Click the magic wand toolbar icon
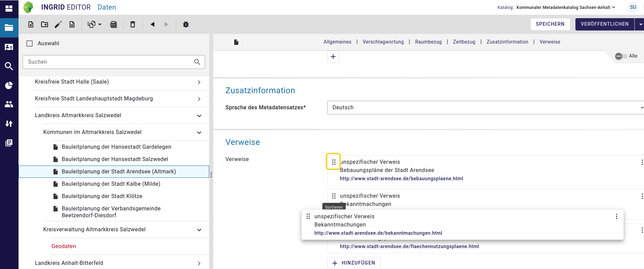 tap(58, 24)
